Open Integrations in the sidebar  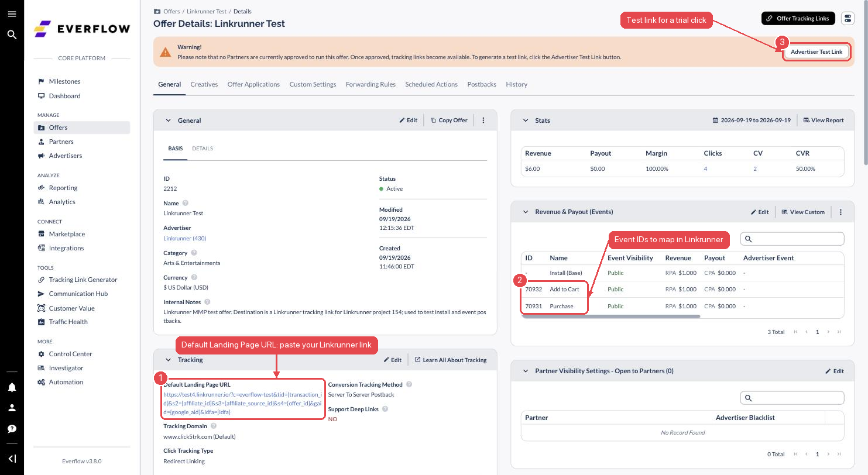tap(66, 248)
